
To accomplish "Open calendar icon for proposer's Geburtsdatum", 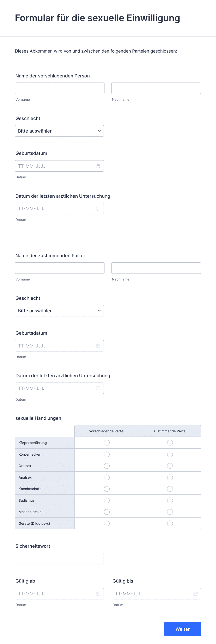I will tap(98, 166).
